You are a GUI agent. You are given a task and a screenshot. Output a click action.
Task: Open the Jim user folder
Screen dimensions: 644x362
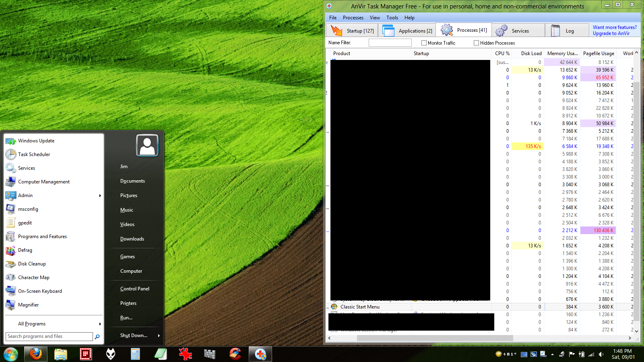click(124, 167)
